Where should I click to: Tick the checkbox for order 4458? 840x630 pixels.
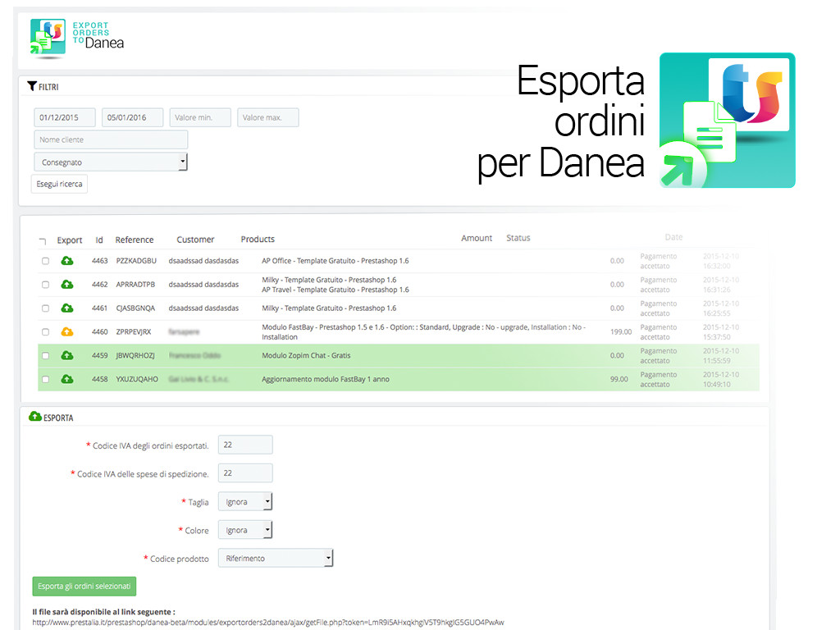click(x=46, y=379)
